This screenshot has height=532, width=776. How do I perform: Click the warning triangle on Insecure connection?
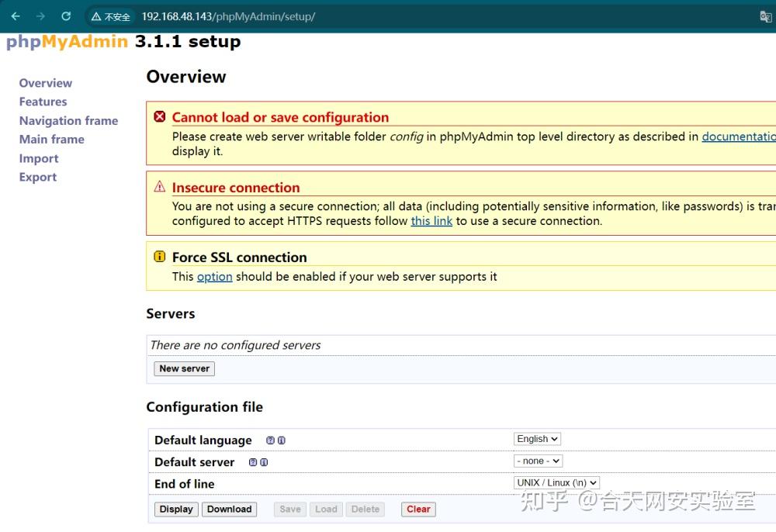coord(159,187)
